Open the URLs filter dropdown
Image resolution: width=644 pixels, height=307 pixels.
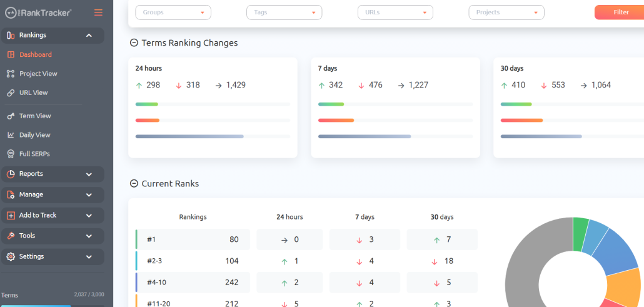pyautogui.click(x=395, y=13)
